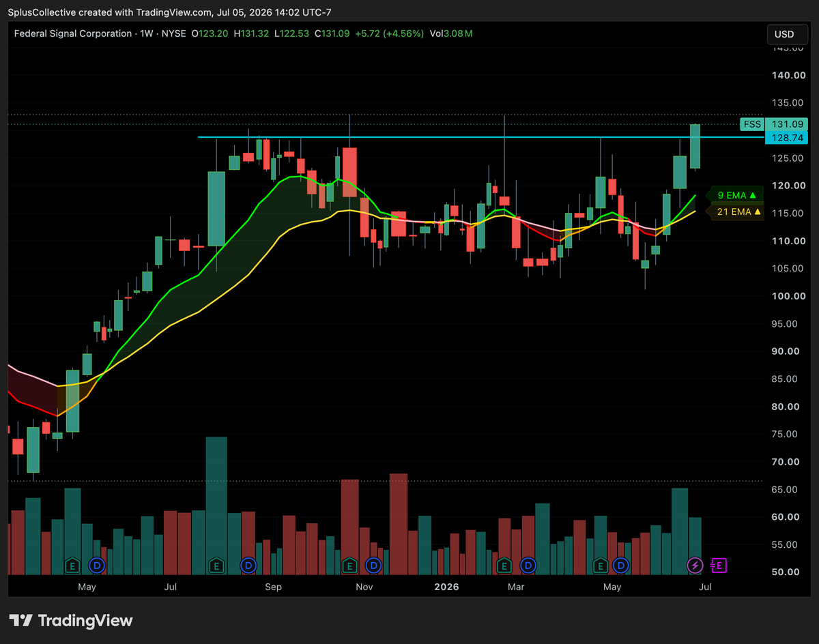Click the earnings E marker left of first May label

pyautogui.click(x=73, y=565)
